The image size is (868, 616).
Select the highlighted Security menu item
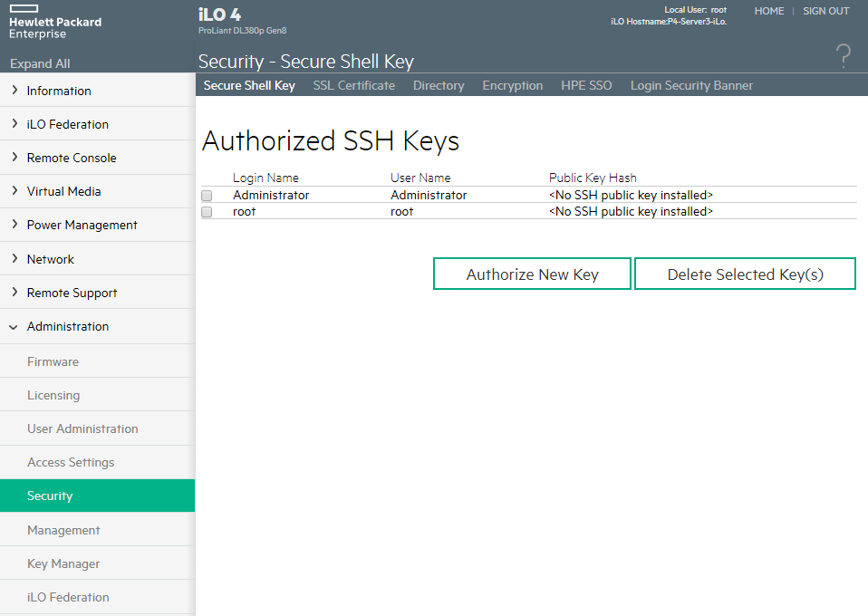tap(98, 496)
